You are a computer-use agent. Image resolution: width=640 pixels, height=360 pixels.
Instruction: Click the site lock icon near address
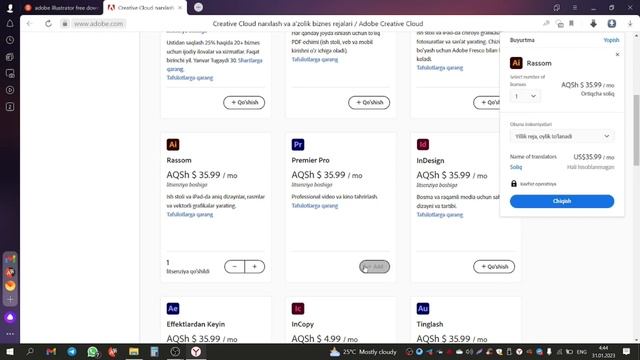pos(64,24)
